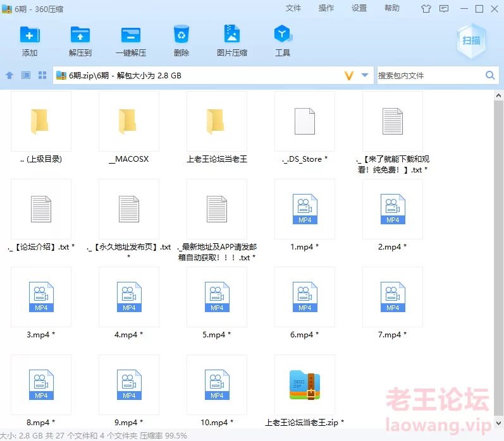
Task: Select the ._【永久地址发布页】.txt file
Action: point(129,220)
